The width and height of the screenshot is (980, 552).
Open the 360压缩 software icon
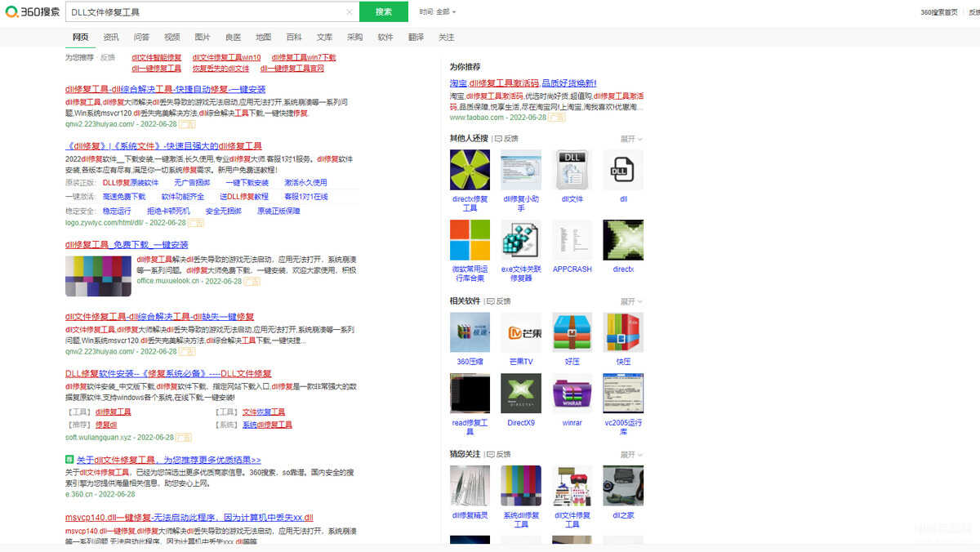[470, 332]
